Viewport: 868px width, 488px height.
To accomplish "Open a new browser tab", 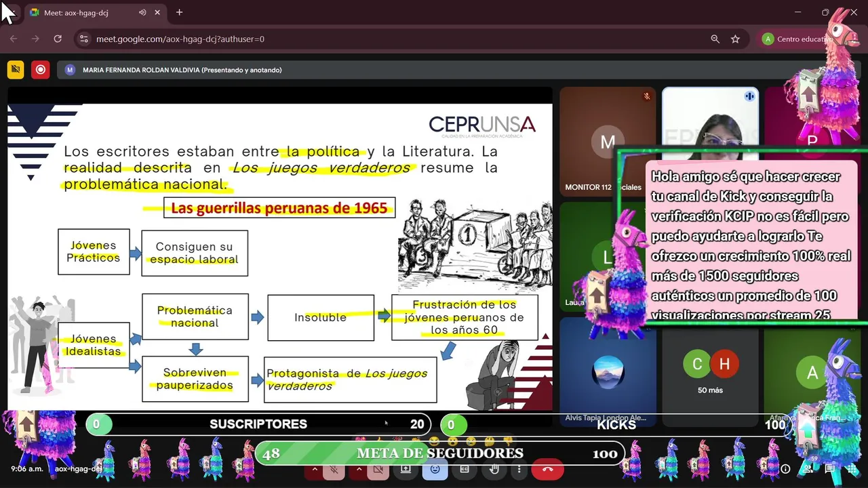I will pyautogui.click(x=179, y=13).
